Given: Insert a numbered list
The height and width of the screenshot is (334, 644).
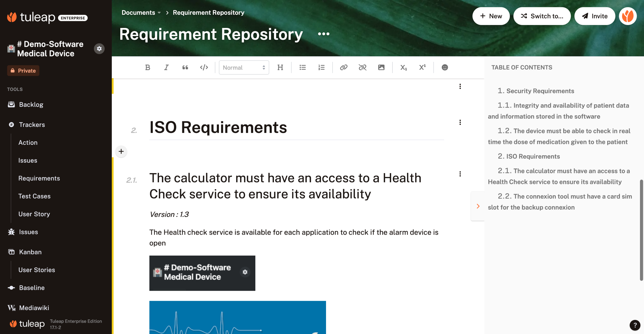Looking at the screenshot, I should [x=321, y=67].
